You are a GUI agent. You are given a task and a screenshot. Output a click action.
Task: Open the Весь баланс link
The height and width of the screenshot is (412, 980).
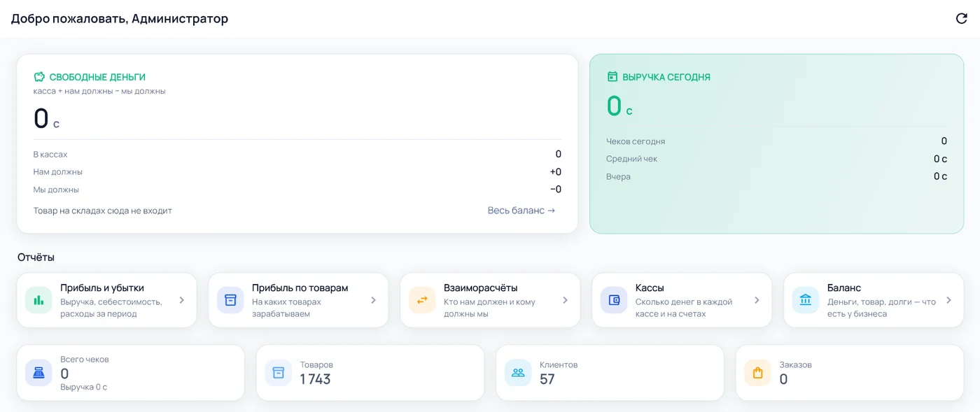(521, 211)
